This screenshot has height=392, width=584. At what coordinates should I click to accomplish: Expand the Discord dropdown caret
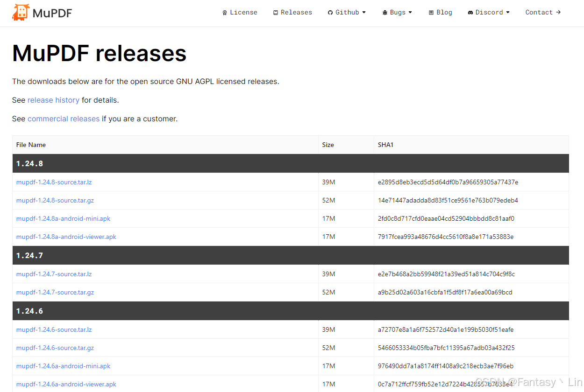[x=508, y=13]
